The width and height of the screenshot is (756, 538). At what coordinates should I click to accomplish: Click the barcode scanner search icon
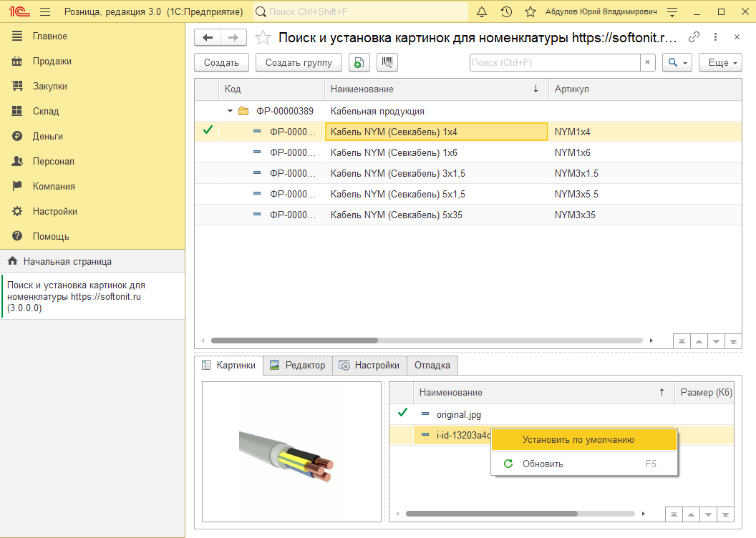point(387,63)
